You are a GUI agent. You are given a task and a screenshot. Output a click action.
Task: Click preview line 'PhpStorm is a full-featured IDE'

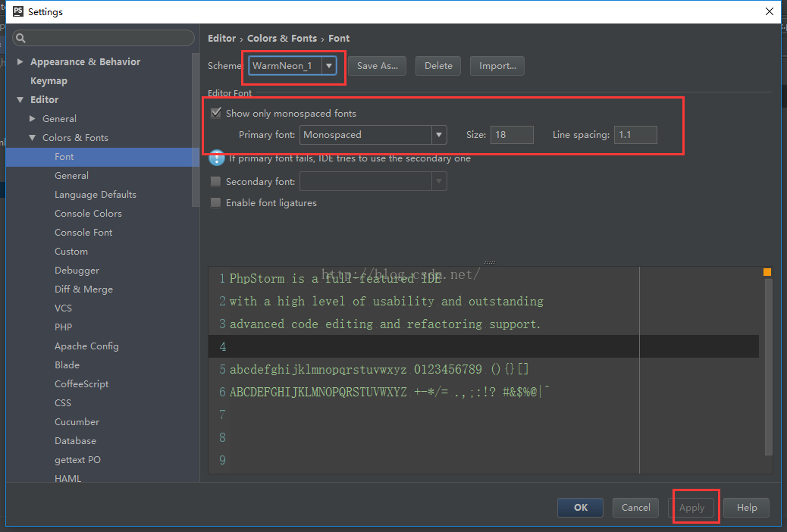click(335, 279)
